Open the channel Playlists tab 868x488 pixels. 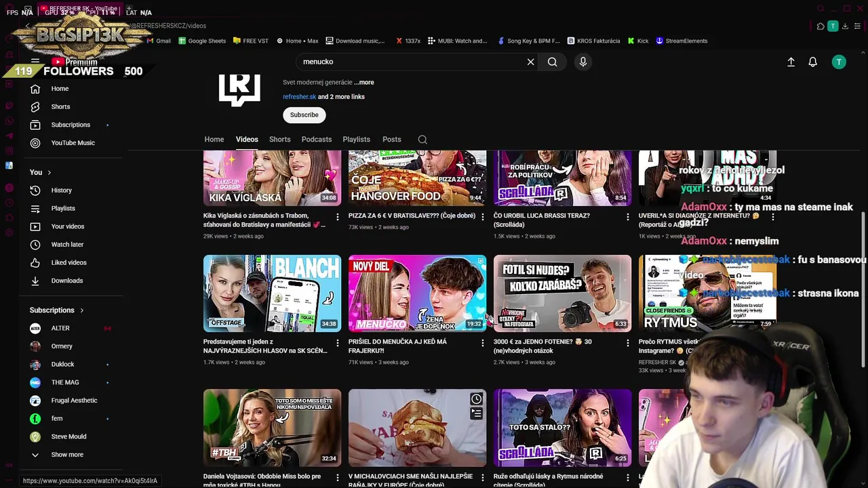(x=356, y=140)
